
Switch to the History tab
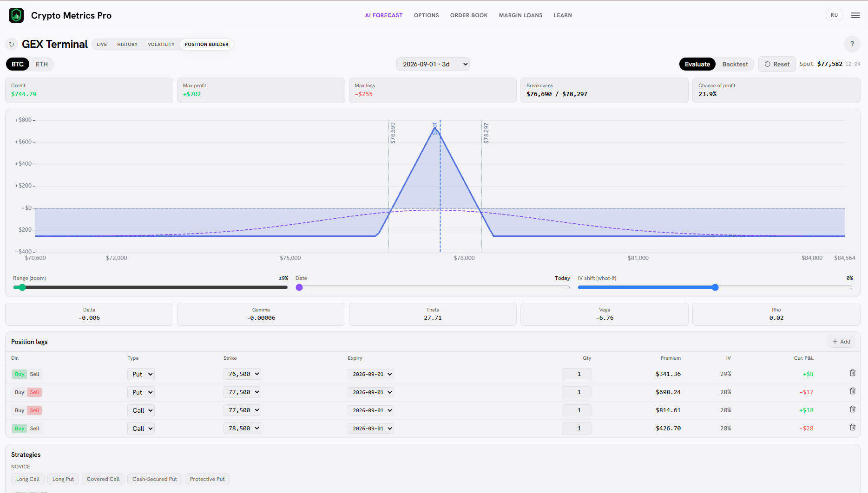[x=127, y=45]
